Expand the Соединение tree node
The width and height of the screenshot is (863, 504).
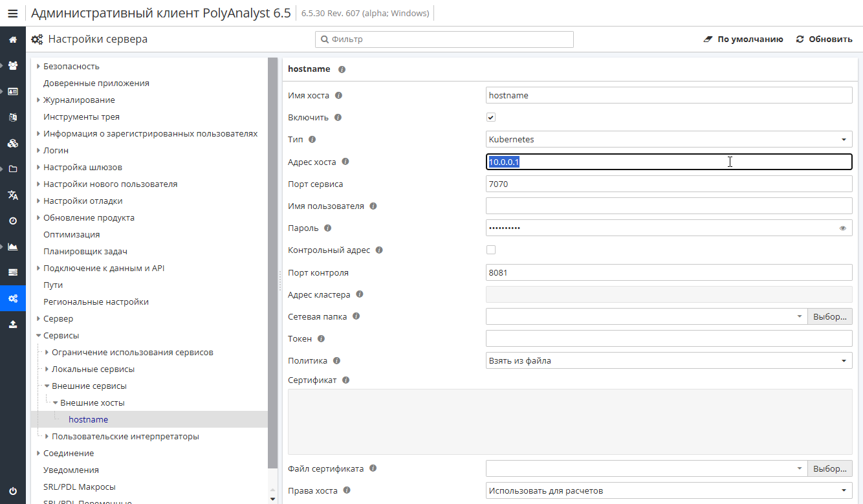click(38, 454)
